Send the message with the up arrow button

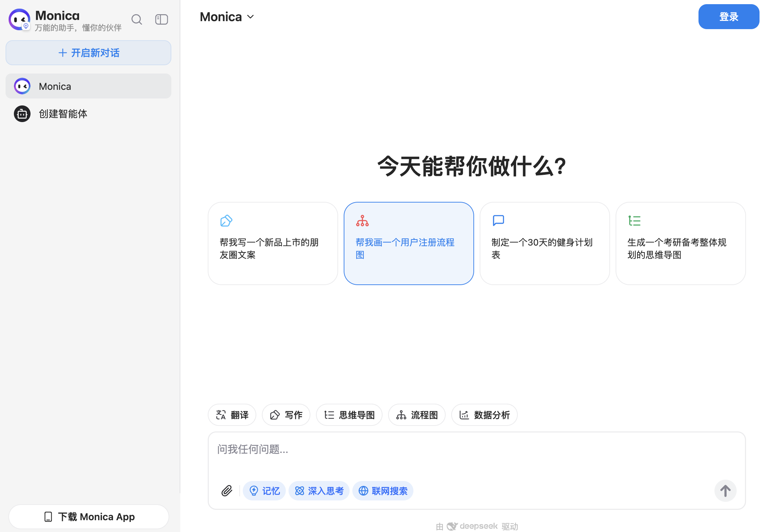pyautogui.click(x=725, y=491)
